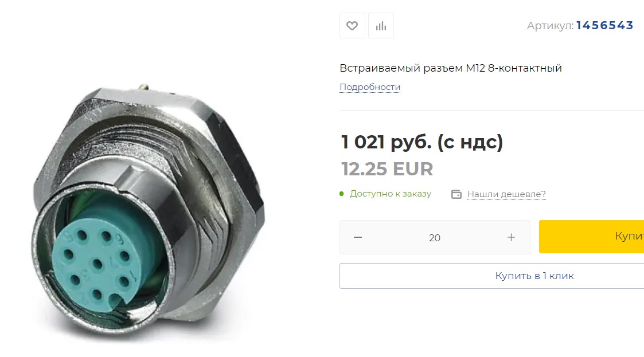Screen dimensions: 644x357
Task: Increase quantity with the plus button
Action: (x=511, y=237)
